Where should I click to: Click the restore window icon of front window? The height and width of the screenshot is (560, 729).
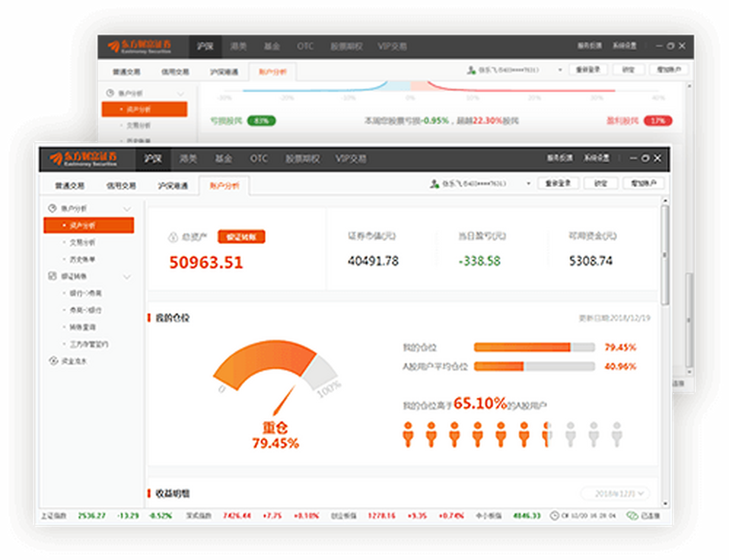[645, 159]
